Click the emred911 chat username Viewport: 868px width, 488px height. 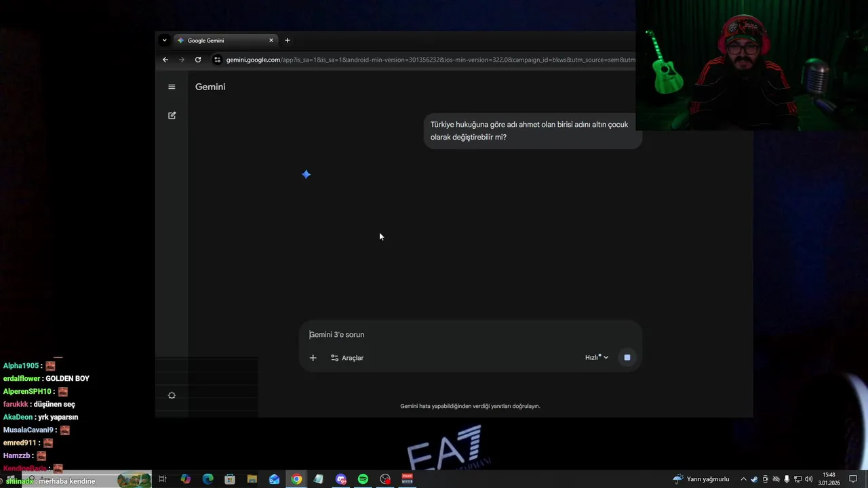[20, 443]
